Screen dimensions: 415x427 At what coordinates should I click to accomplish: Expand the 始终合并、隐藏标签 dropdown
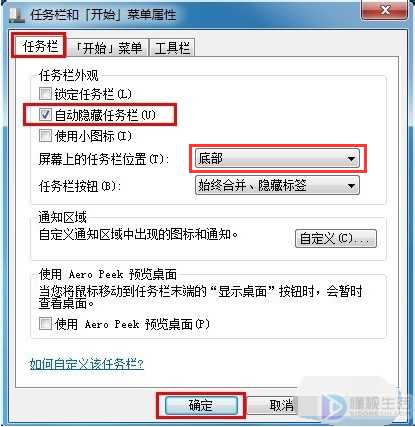click(x=277, y=185)
